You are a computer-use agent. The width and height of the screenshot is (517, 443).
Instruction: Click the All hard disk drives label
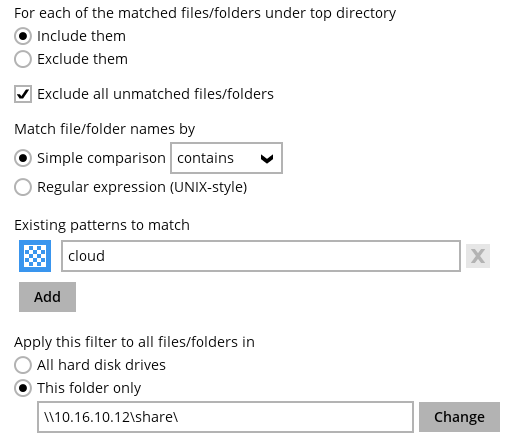[101, 365]
